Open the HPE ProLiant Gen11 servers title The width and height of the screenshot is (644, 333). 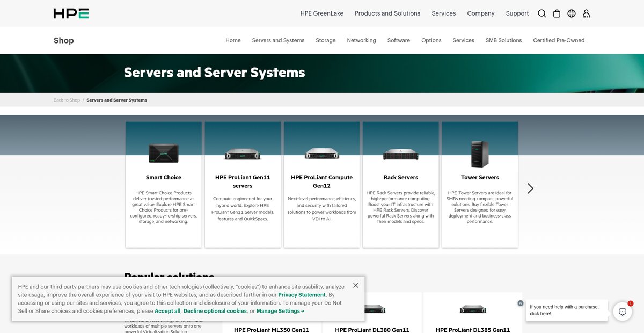click(243, 182)
